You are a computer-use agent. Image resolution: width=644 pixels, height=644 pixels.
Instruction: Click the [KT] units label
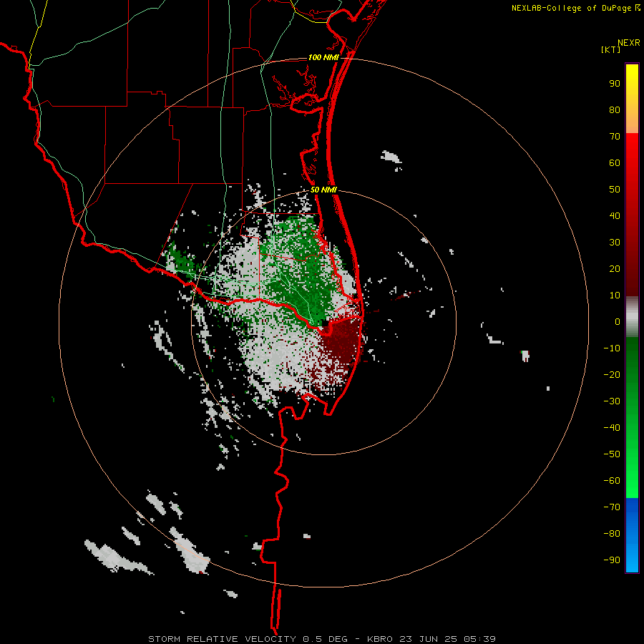pos(611,49)
